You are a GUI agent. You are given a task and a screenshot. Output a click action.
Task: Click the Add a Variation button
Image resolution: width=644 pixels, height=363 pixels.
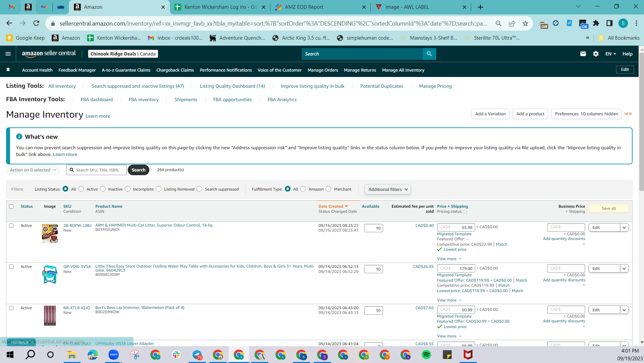coord(490,114)
